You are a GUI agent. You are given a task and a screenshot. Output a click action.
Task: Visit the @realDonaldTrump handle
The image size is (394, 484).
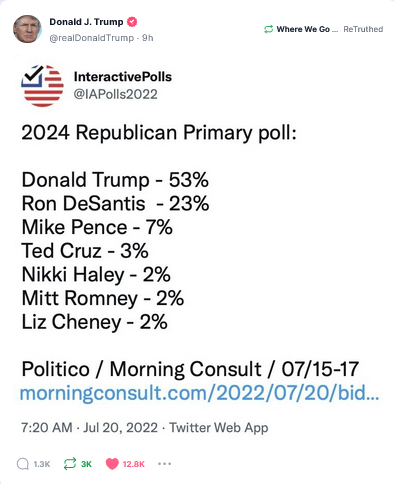point(92,38)
